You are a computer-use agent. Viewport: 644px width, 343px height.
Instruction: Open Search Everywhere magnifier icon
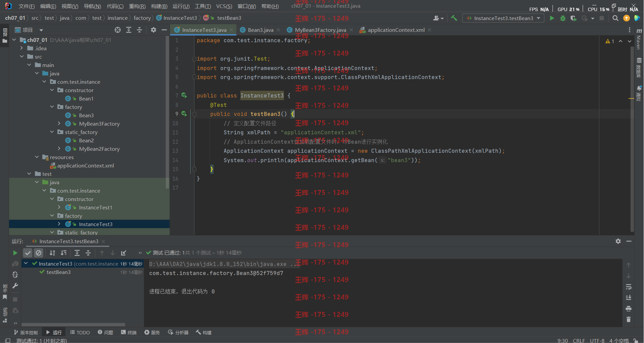point(615,18)
